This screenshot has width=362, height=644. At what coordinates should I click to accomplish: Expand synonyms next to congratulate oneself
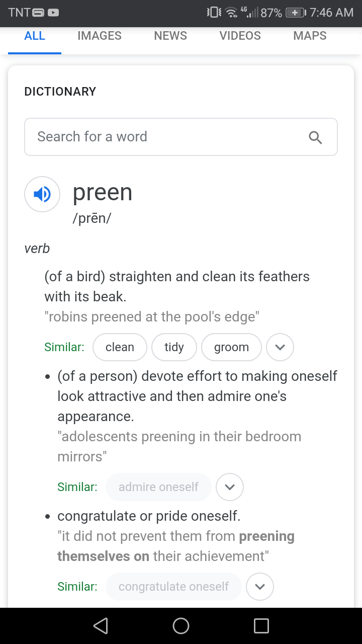[260, 587]
